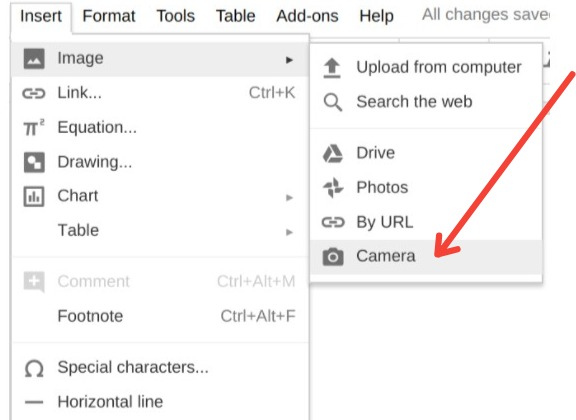Open the Tools menu
This screenshot has height=420, width=576.
tap(176, 16)
